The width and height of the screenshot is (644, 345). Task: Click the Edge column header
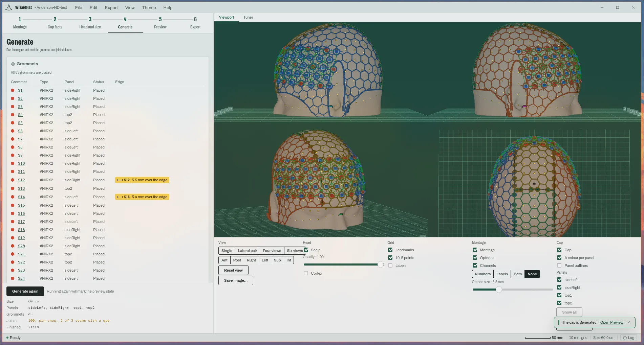[120, 82]
